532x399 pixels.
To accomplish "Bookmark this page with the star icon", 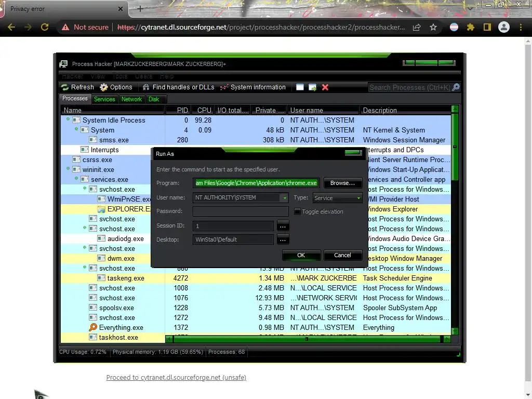I will pyautogui.click(x=433, y=27).
